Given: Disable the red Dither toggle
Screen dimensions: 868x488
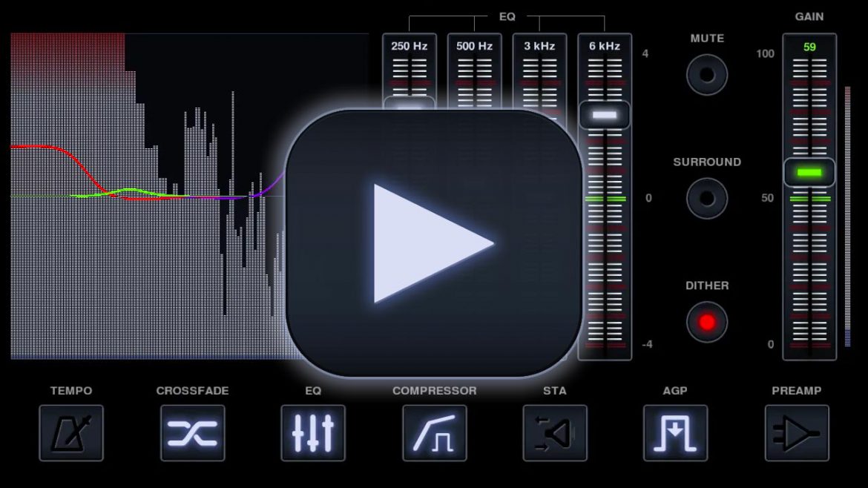Looking at the screenshot, I should point(706,322).
